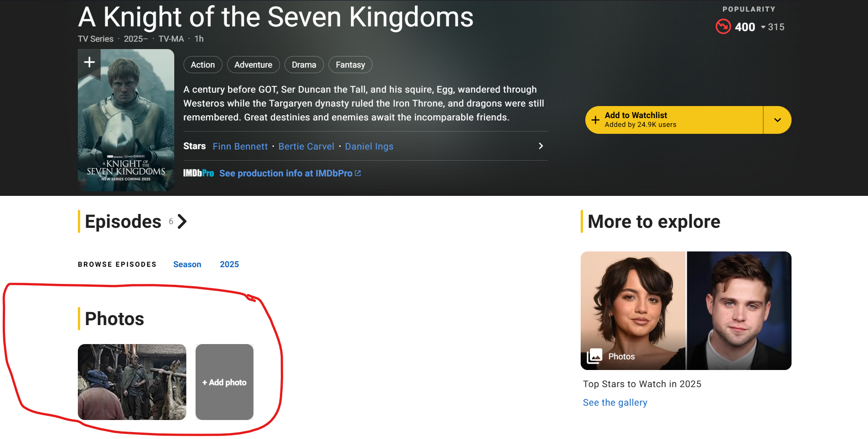868x439 pixels.
Task: Click the Add photo tile
Action: tap(224, 382)
